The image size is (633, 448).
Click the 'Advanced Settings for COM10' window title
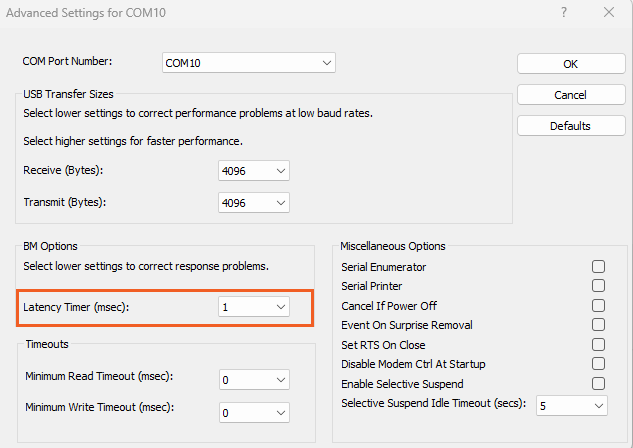[86, 13]
